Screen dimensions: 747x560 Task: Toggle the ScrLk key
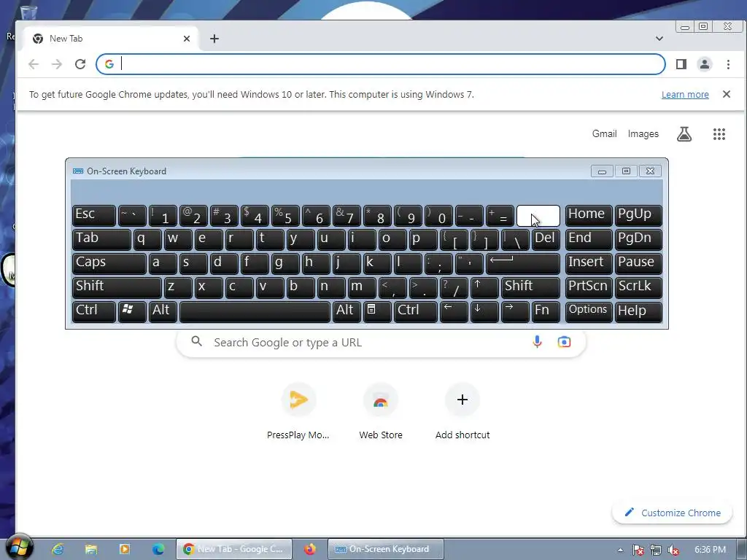(x=638, y=287)
